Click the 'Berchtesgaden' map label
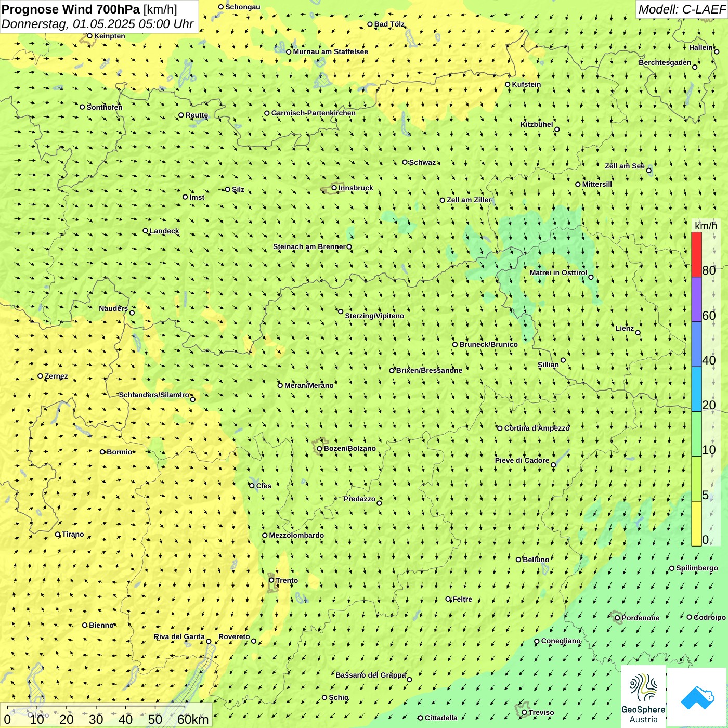This screenshot has width=728, height=728. pos(665,62)
